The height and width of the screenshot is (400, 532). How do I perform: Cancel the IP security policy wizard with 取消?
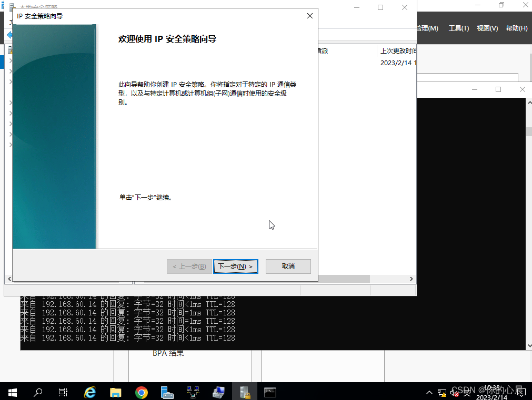[288, 266]
